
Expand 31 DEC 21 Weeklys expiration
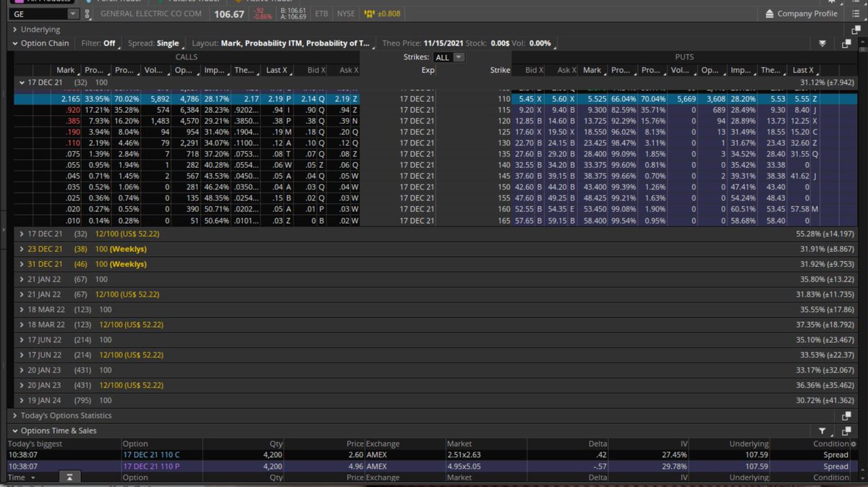click(x=22, y=264)
